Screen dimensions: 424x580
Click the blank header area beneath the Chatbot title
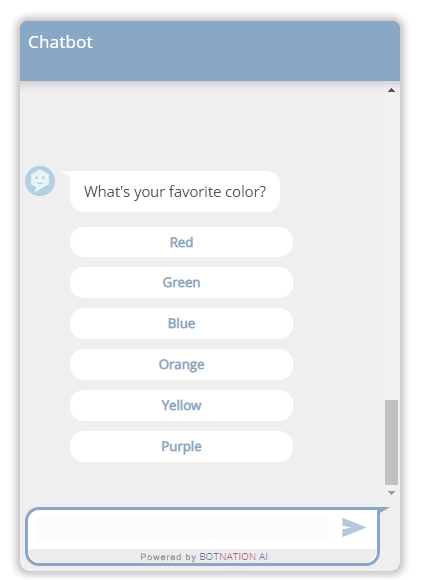click(210, 67)
